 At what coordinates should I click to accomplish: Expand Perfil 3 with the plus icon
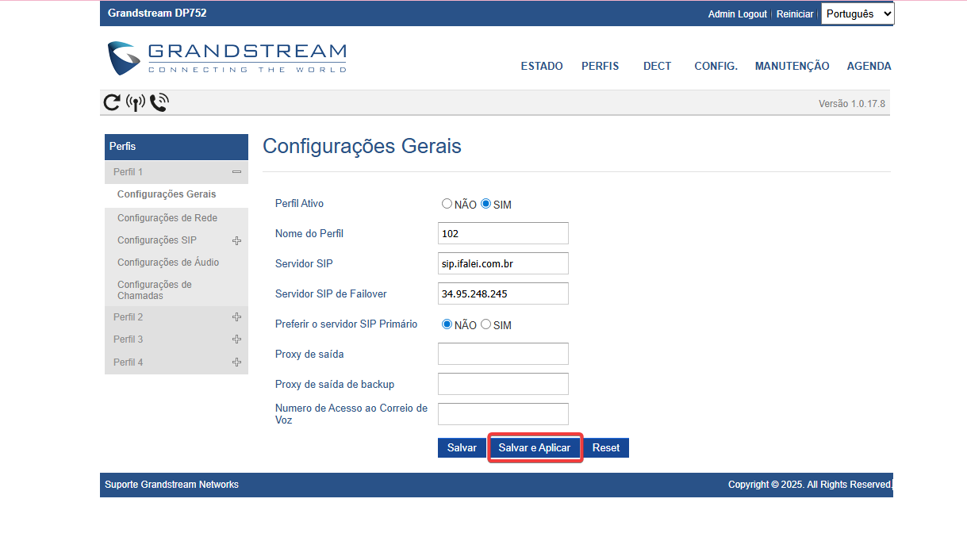(x=236, y=339)
